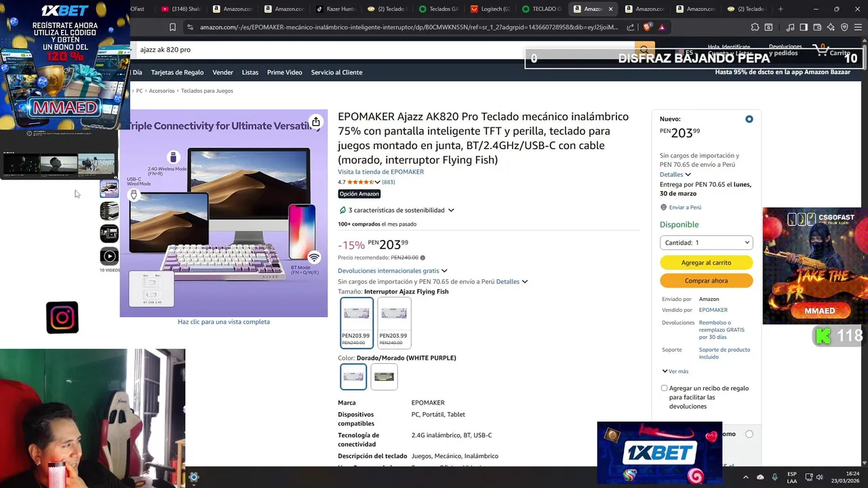The image size is (868, 488).
Task: Click the share icon on product image
Action: (x=316, y=122)
